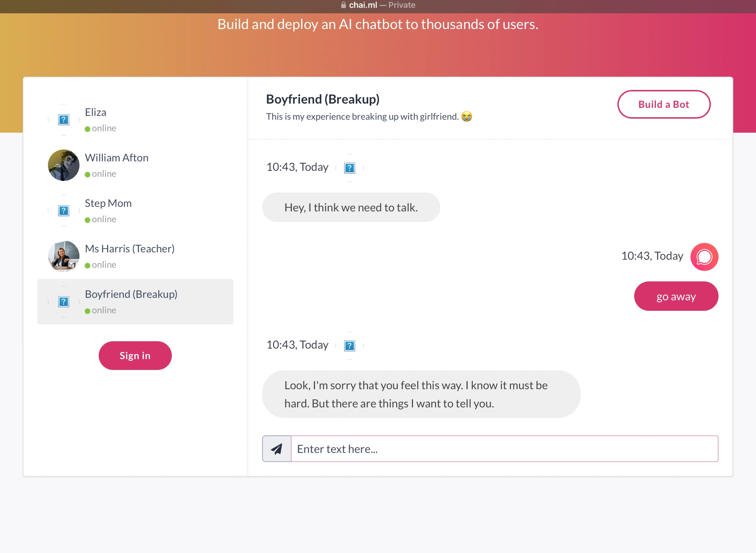Click the 'go away' sent message bubble
The width and height of the screenshot is (756, 553).
[x=676, y=296]
